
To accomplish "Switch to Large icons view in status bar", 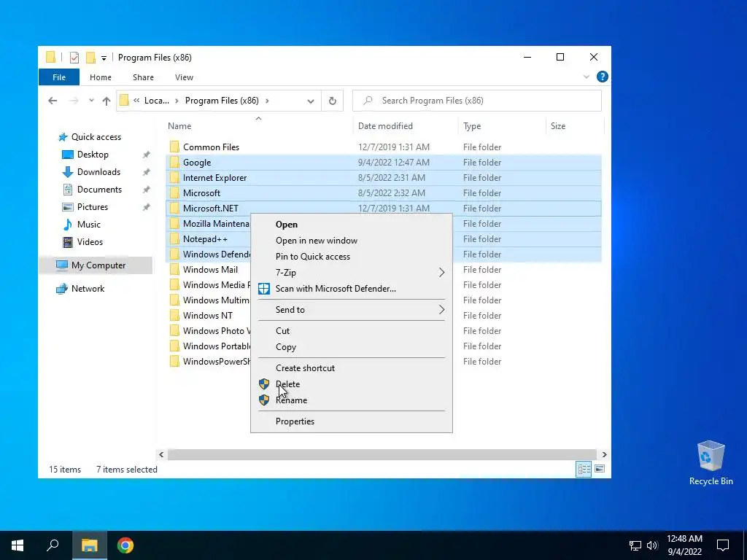I will (600, 469).
